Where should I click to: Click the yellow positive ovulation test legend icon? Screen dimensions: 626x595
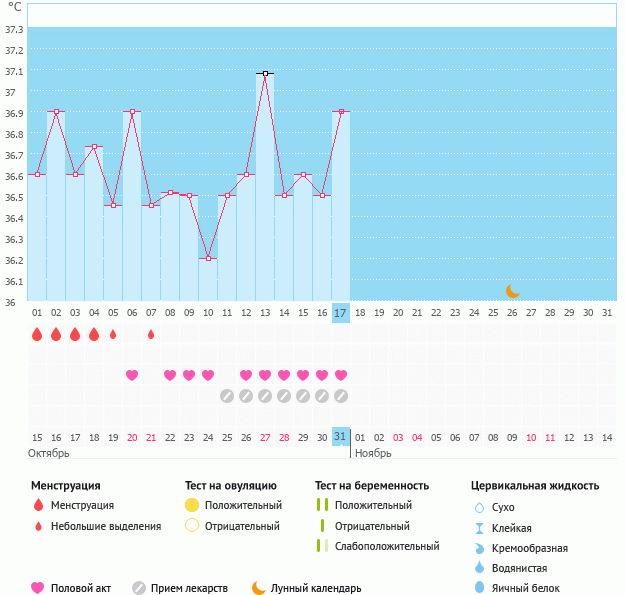tap(192, 505)
